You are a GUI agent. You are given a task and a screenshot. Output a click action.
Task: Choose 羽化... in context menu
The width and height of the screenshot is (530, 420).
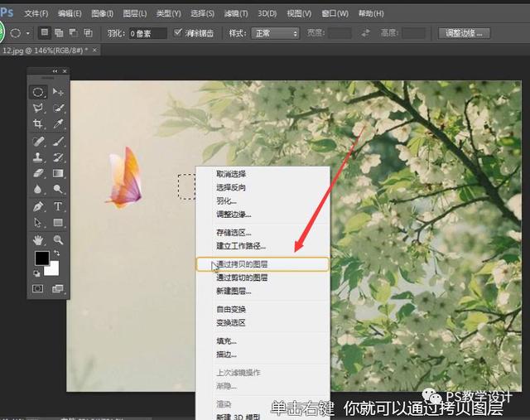[x=263, y=200]
